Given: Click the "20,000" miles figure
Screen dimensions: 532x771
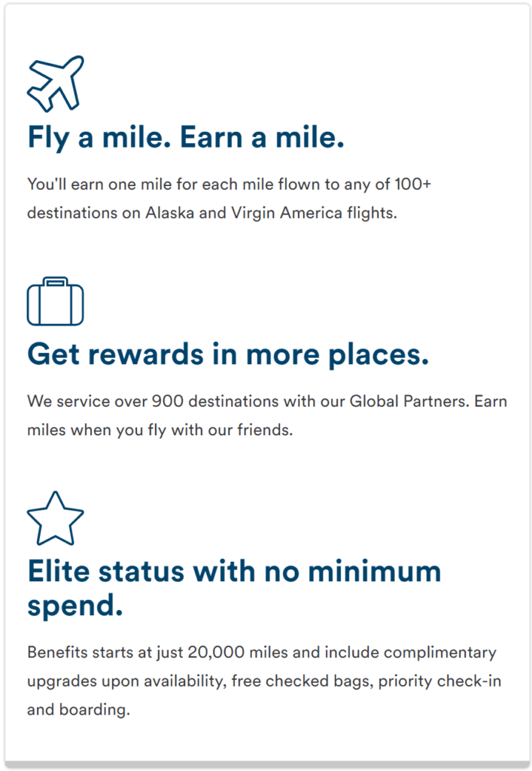Looking at the screenshot, I should 216,653.
